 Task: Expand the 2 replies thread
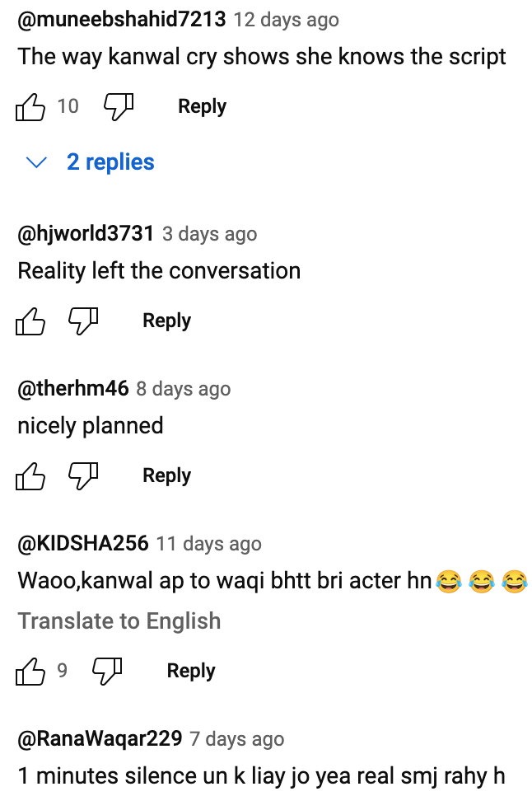[x=110, y=162]
